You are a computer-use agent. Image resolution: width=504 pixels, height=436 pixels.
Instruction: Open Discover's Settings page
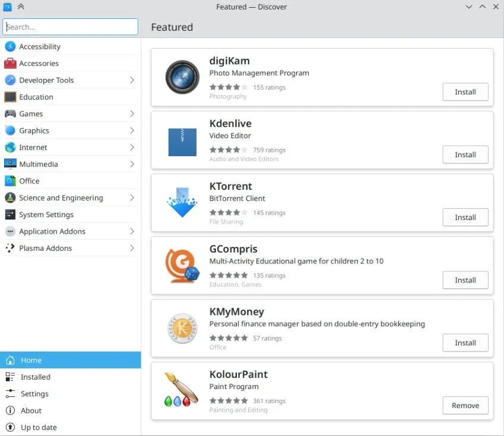click(x=32, y=393)
